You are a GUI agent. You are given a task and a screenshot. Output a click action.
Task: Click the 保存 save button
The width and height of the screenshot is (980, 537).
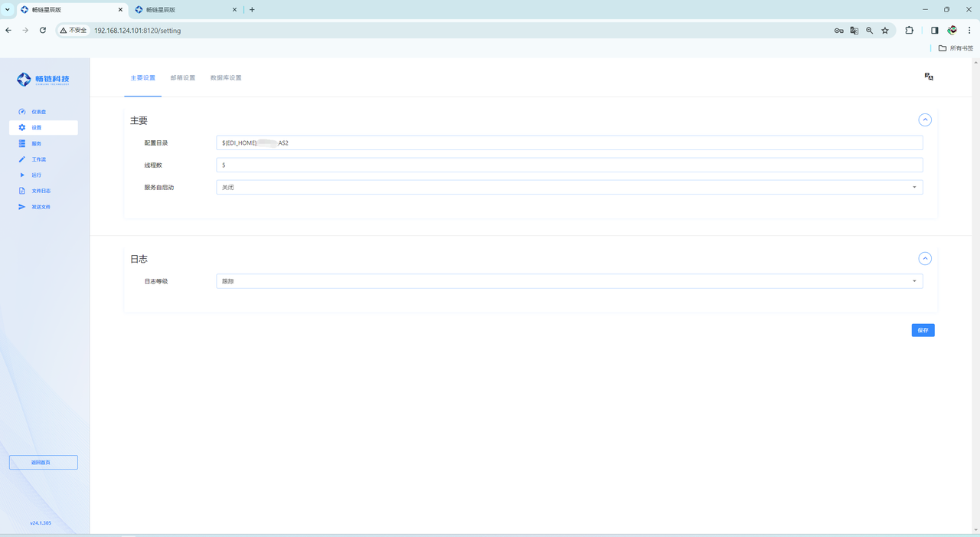point(923,330)
